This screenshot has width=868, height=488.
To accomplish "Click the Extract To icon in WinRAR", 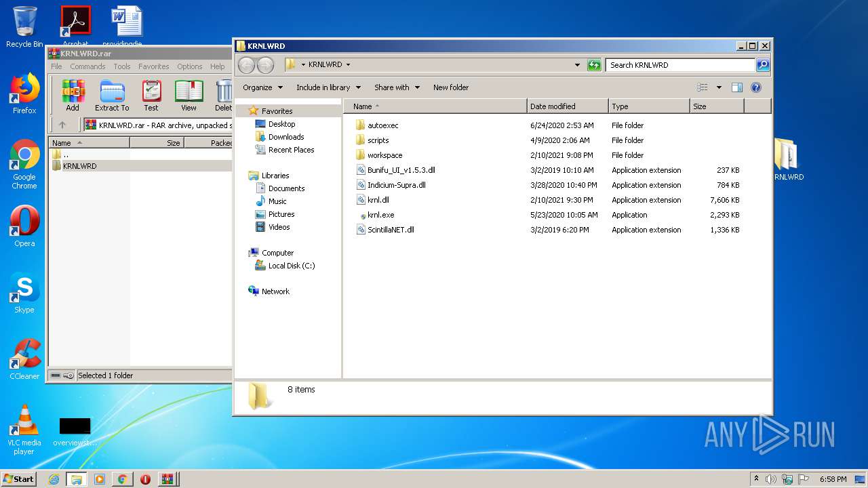I will (x=112, y=96).
